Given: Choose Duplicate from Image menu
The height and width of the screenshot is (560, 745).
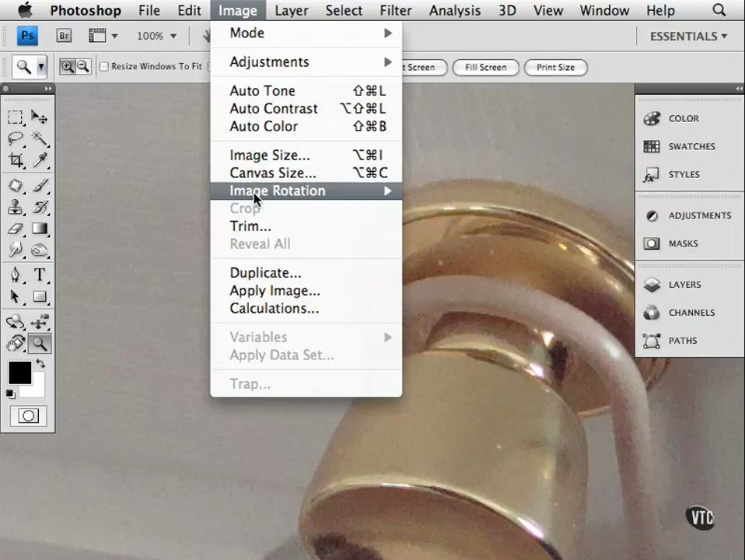Looking at the screenshot, I should pos(306,272).
